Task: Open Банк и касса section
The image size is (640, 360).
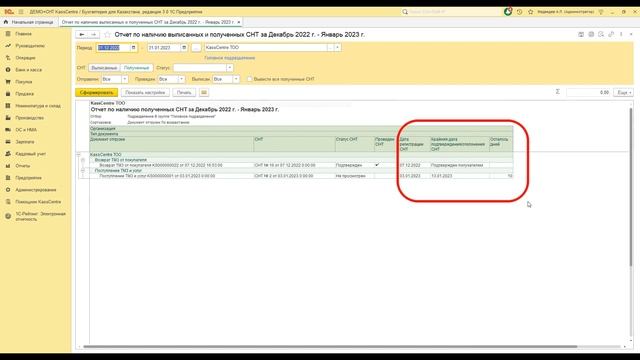Action: point(28,70)
